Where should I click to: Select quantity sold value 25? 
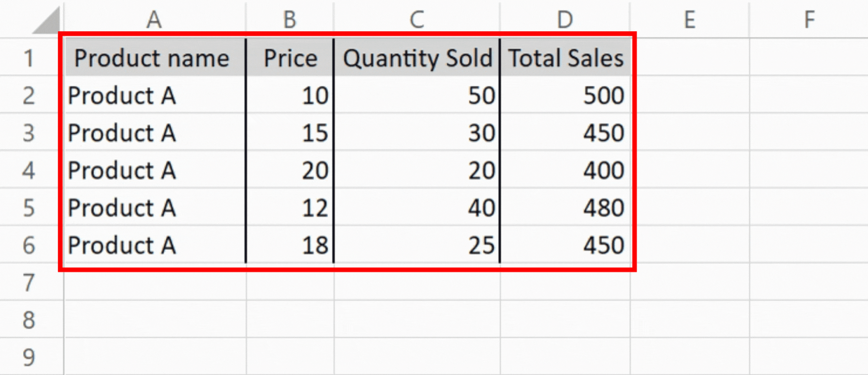click(x=417, y=245)
